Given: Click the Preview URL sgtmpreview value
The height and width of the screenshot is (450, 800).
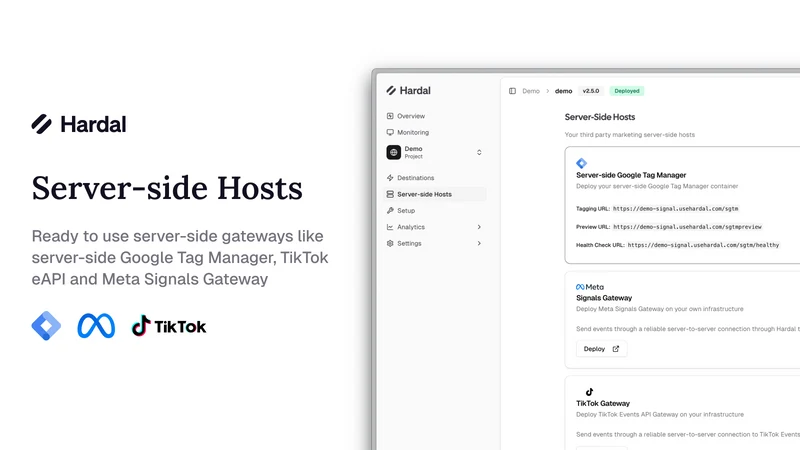Looking at the screenshot, I should (687, 227).
